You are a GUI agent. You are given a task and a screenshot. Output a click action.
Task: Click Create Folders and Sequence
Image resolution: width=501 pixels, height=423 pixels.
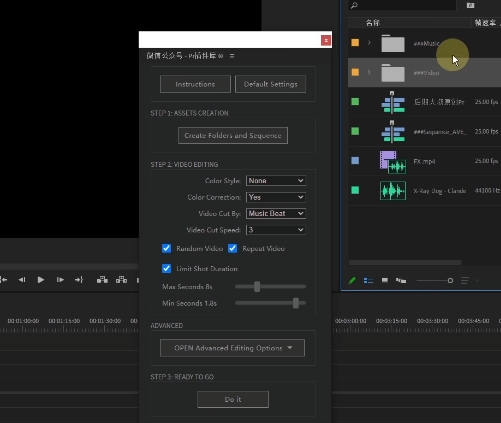233,136
